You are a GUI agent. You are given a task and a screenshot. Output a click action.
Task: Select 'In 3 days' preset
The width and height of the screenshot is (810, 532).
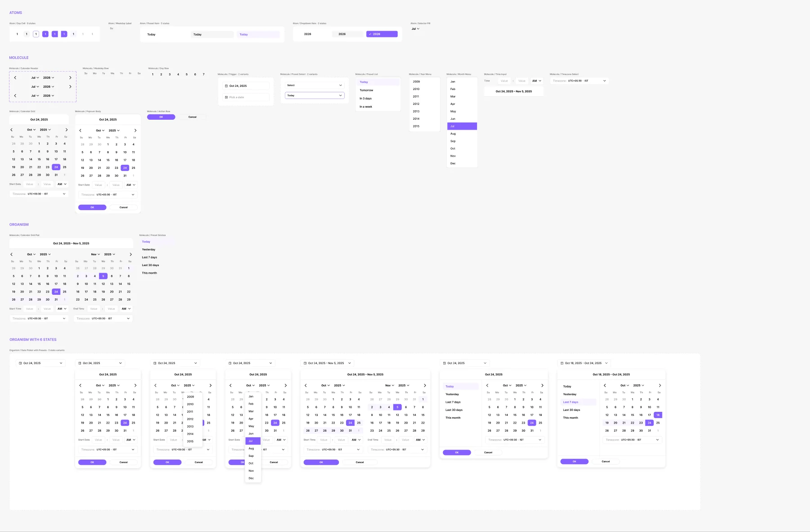378,99
